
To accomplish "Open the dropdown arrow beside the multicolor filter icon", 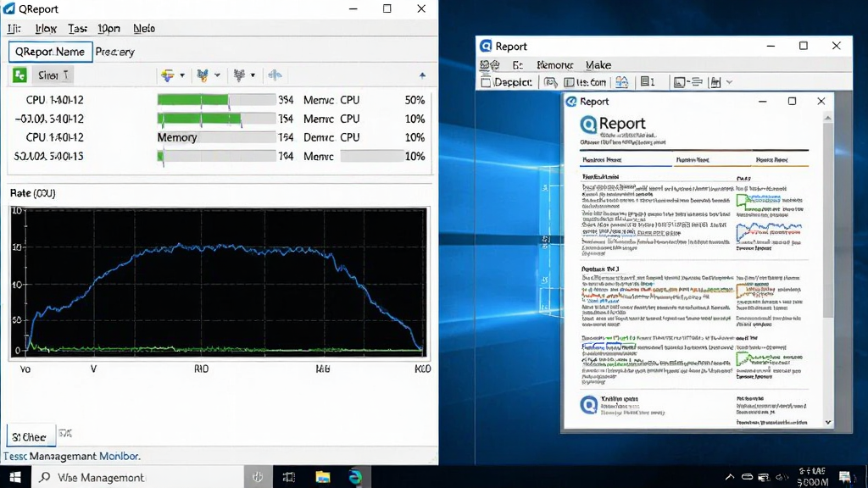I will [x=182, y=75].
